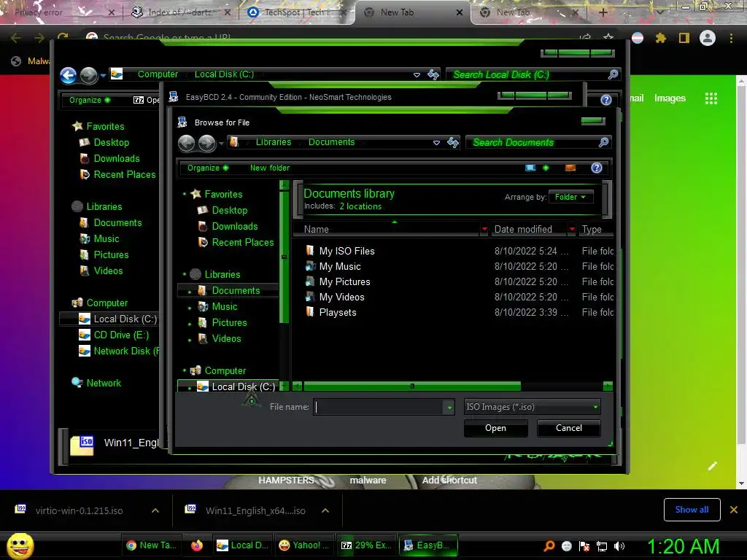Switch to TechSpot Chrome tab
747x560 pixels.
(x=295, y=13)
